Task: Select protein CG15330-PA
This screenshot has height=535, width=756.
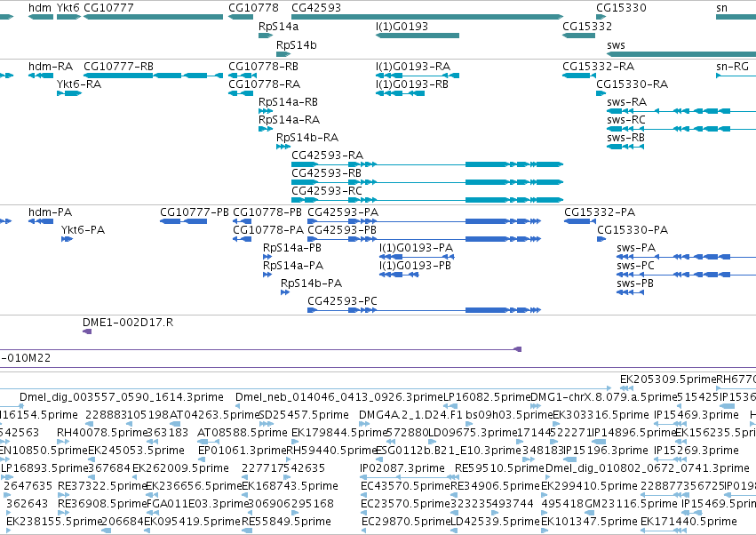Action: [x=633, y=229]
